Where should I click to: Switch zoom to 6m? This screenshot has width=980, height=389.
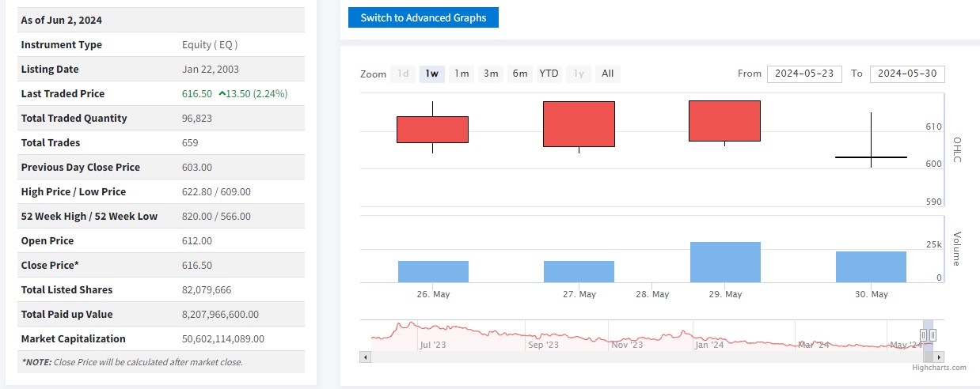coord(520,74)
